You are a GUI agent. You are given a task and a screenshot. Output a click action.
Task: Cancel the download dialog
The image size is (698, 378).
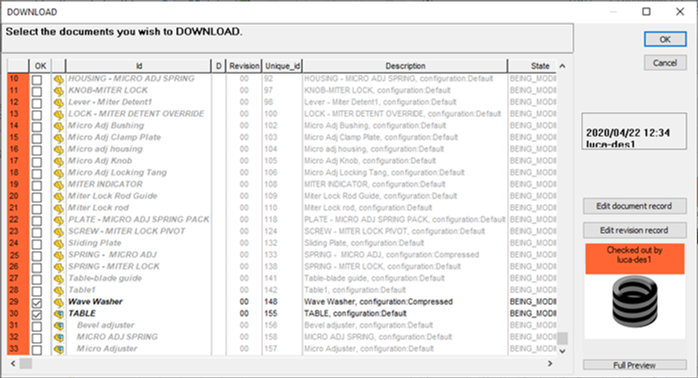665,63
